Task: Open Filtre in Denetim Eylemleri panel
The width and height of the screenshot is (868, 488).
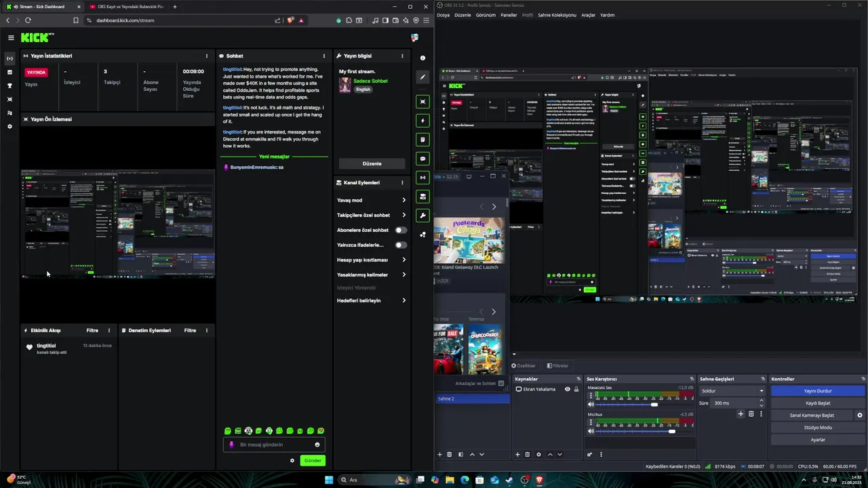Action: 190,330
